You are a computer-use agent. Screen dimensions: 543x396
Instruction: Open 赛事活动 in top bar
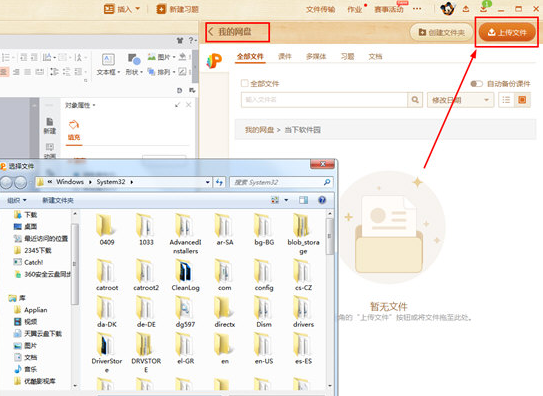tap(389, 9)
